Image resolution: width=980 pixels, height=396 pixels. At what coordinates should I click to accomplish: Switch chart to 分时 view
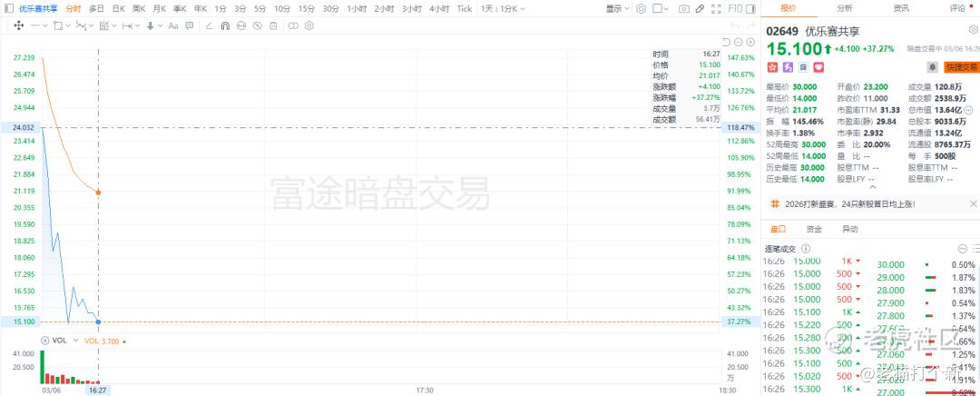coord(73,9)
